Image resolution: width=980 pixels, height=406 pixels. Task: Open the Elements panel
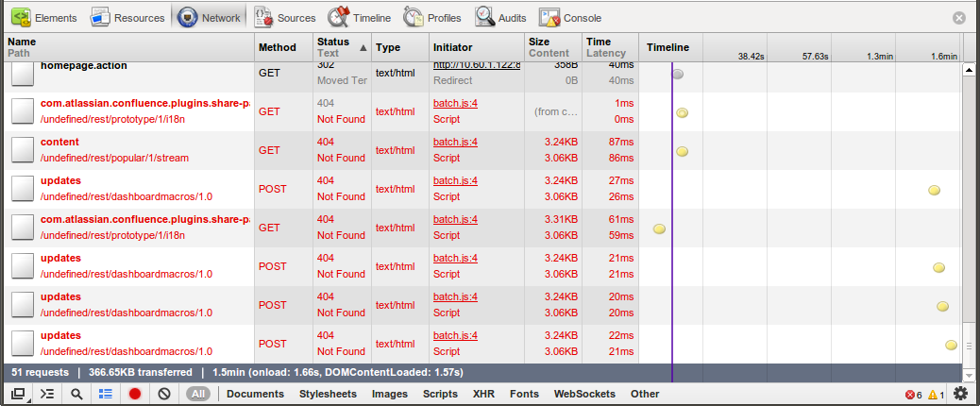(43, 18)
